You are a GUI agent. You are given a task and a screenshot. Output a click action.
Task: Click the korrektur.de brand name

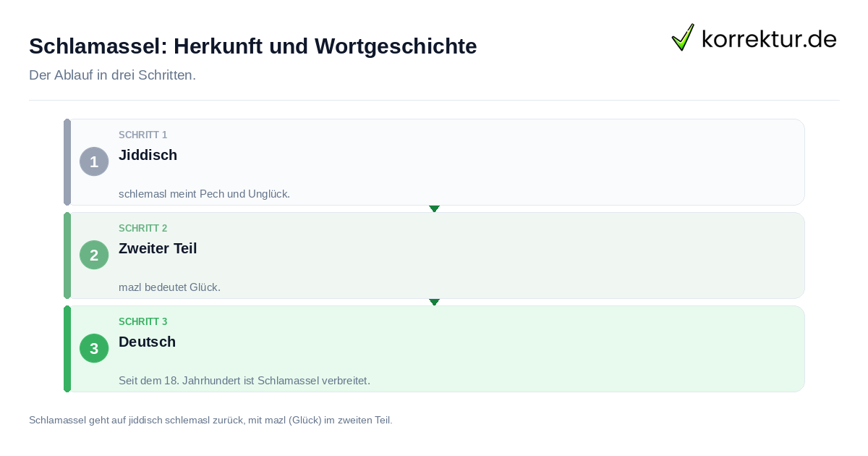[x=769, y=38]
